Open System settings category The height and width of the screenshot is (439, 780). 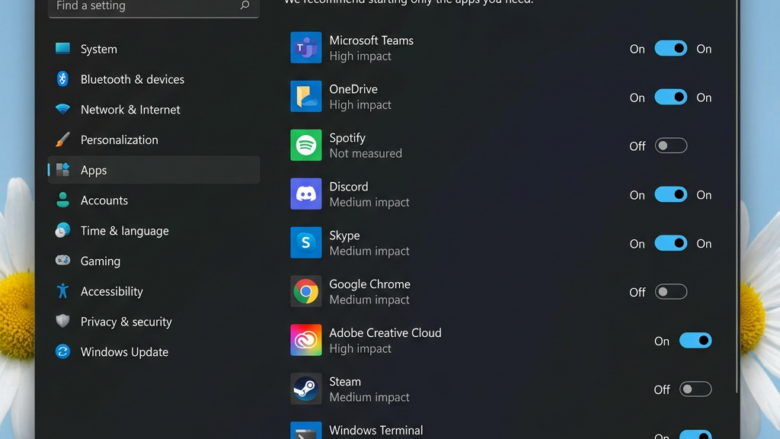(154, 49)
